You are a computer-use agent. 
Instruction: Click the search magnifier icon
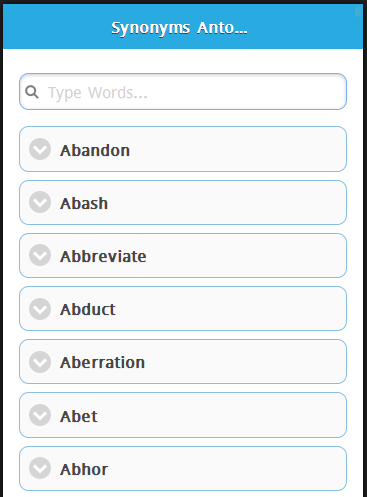pos(32,92)
